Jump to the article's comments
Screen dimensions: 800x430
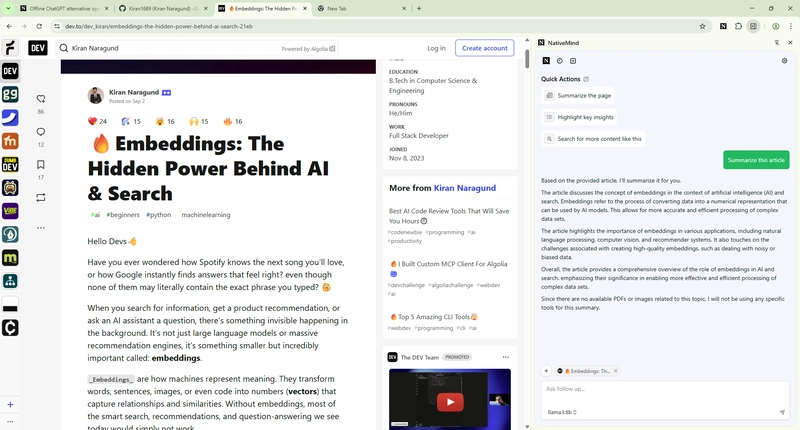pos(41,132)
